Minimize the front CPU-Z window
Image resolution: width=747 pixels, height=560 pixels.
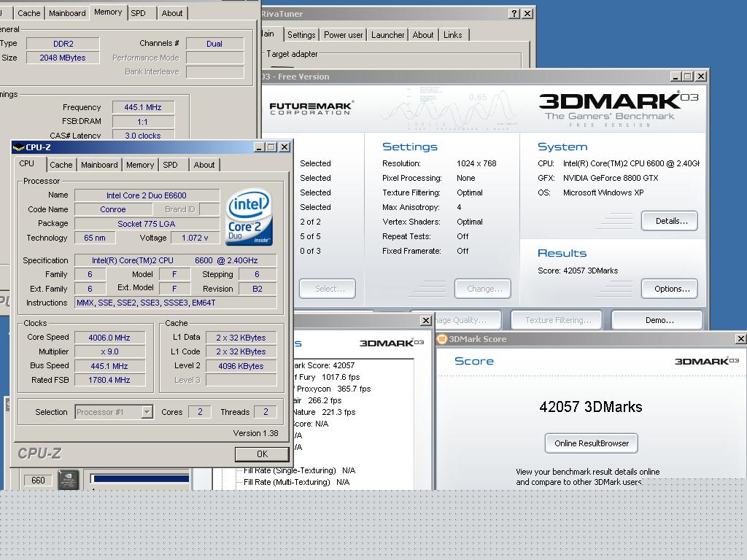pos(259,147)
